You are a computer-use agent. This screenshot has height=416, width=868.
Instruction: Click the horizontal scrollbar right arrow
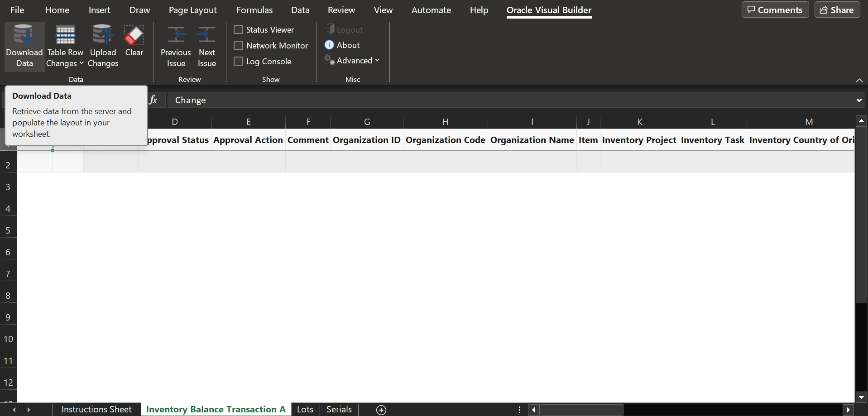[848, 410]
